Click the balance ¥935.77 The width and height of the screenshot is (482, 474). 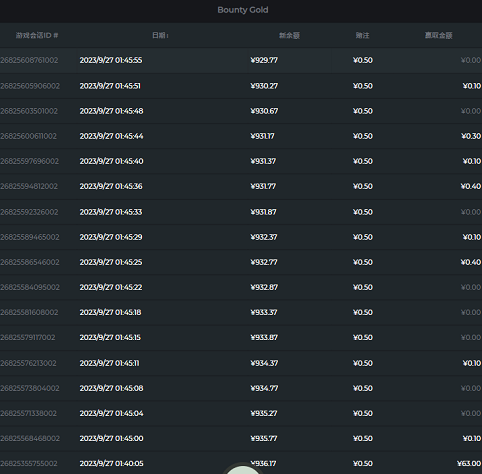264,438
